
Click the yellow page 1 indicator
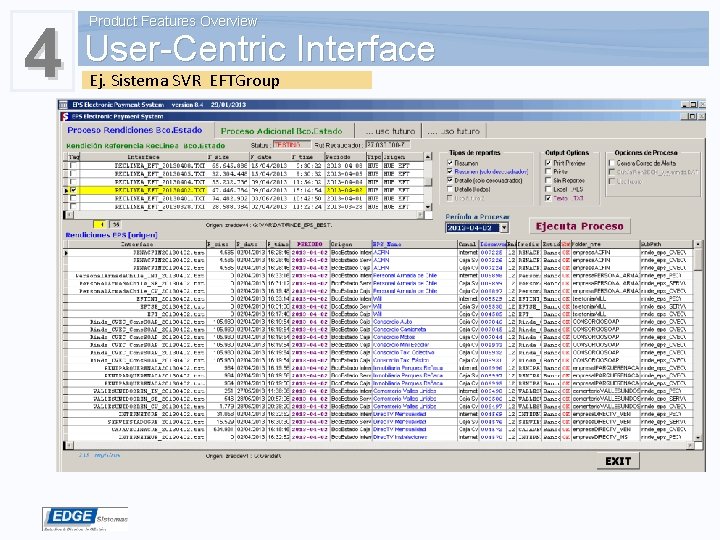click(101, 225)
